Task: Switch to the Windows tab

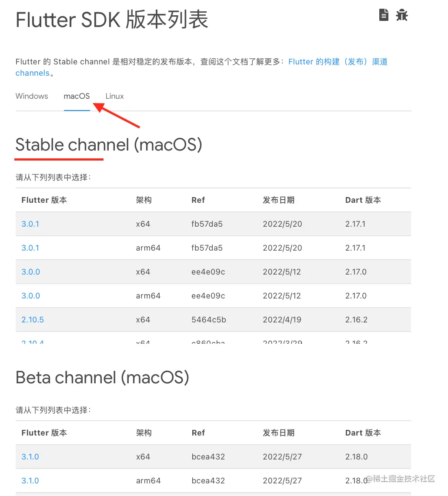Action: (x=32, y=96)
